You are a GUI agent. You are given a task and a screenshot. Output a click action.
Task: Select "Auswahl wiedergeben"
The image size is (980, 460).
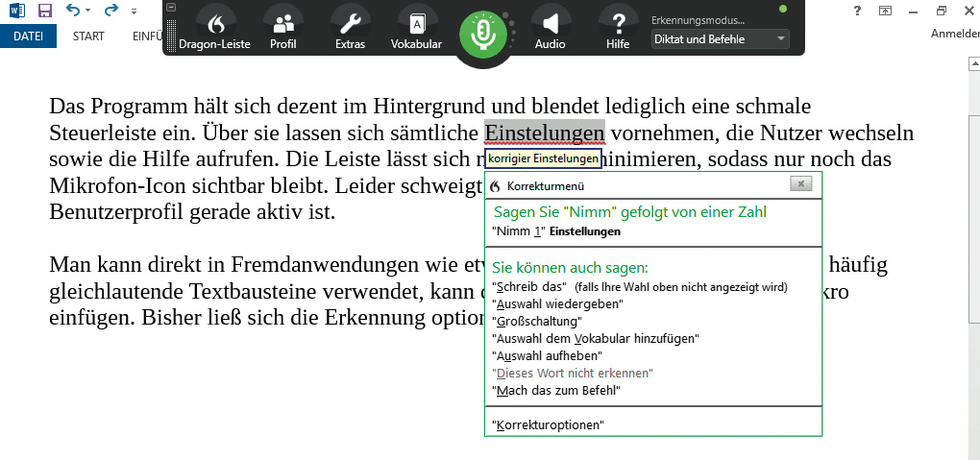(x=557, y=304)
